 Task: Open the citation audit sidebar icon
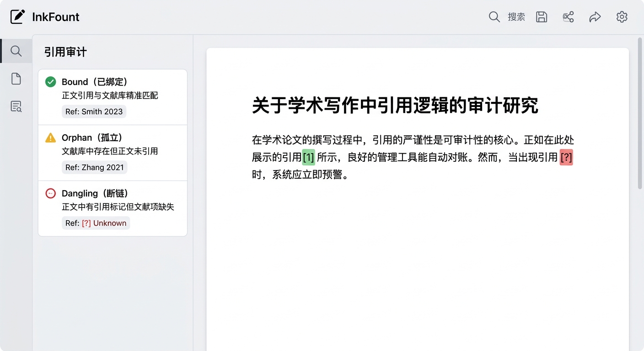(x=16, y=106)
